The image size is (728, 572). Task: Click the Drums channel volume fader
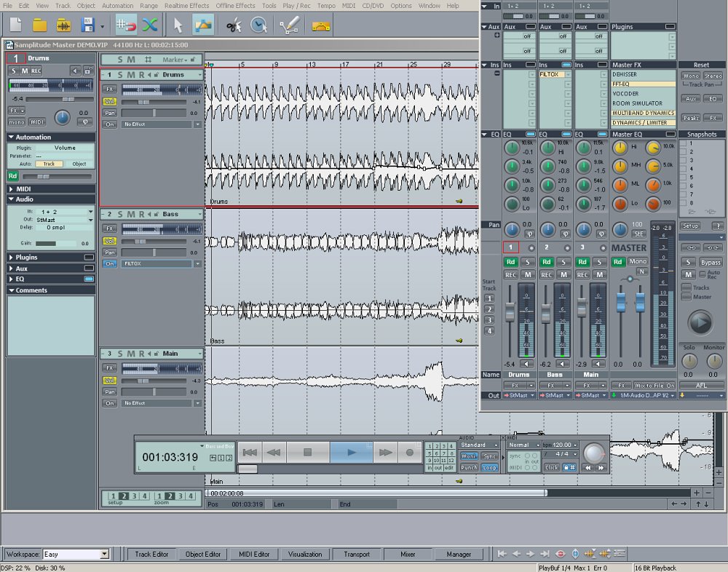[x=510, y=311]
